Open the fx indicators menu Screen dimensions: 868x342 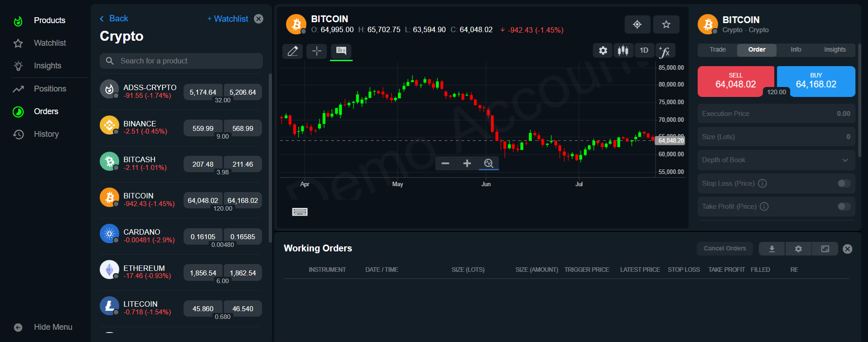[x=664, y=50]
